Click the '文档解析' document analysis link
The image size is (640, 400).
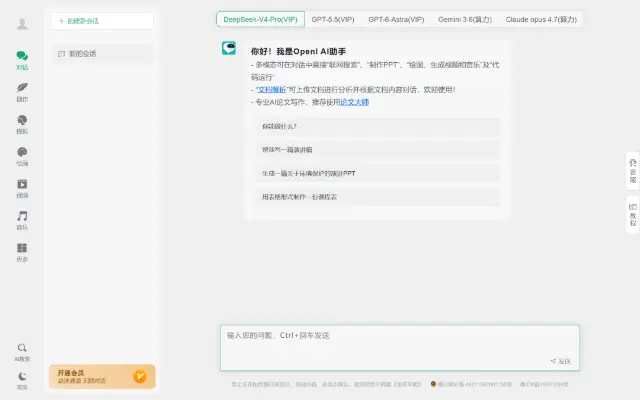pyautogui.click(x=271, y=90)
